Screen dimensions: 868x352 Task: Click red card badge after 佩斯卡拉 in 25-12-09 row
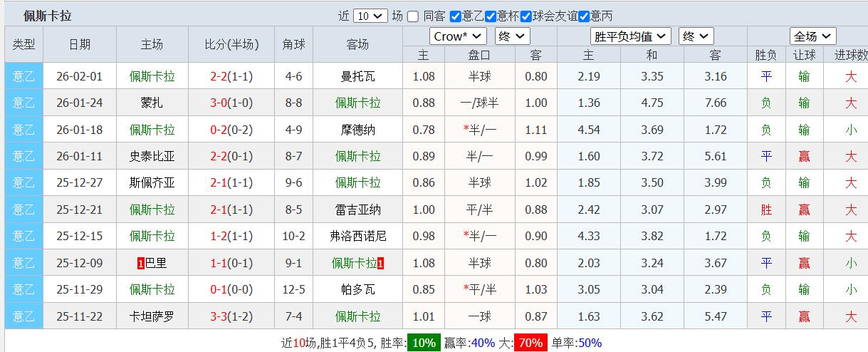coord(381,263)
